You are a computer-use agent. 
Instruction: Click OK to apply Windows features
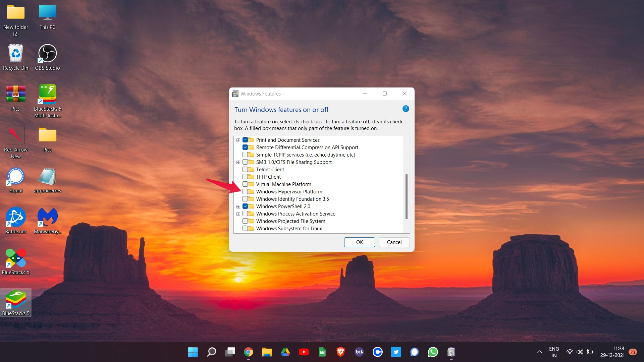(359, 242)
